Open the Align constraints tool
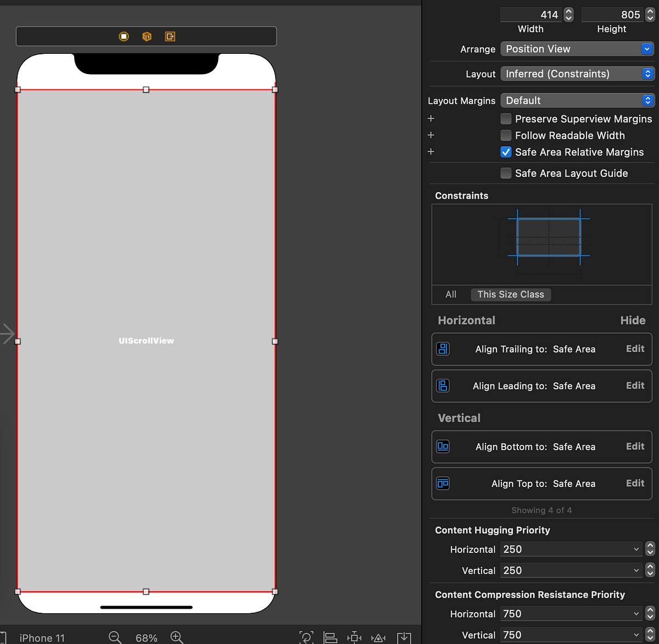659x644 pixels. click(x=331, y=637)
